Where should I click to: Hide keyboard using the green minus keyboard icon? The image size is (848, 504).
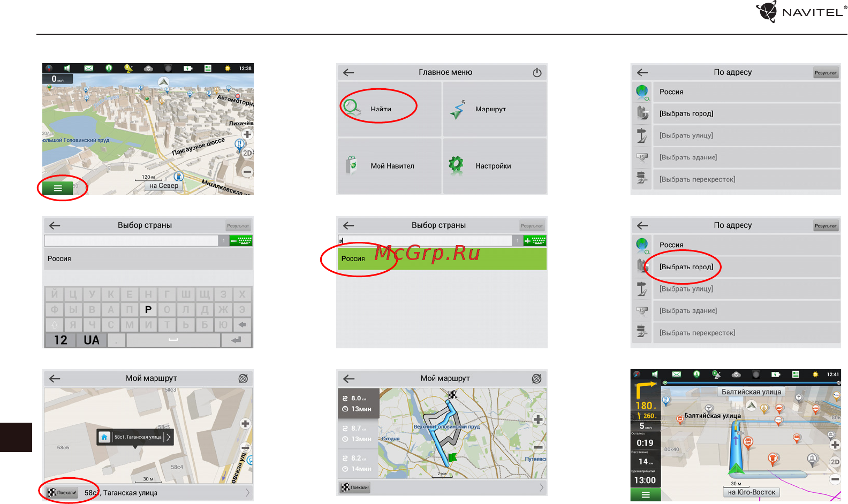click(x=241, y=241)
